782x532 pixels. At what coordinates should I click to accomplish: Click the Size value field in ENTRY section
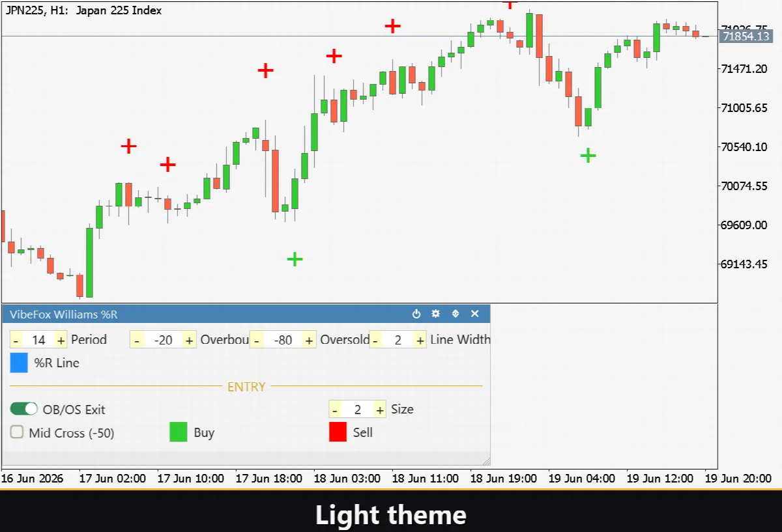357,409
